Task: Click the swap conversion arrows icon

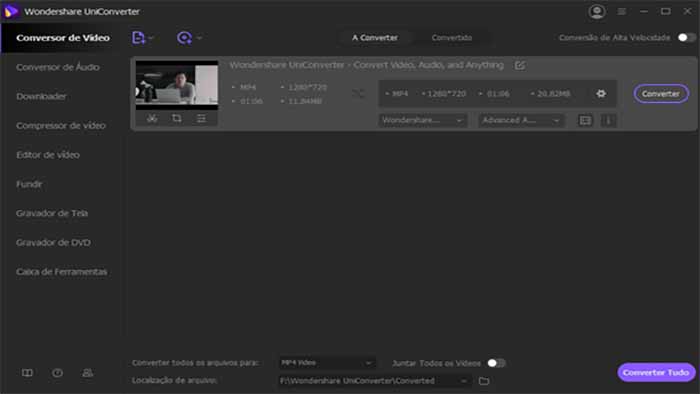Action: 358,94
